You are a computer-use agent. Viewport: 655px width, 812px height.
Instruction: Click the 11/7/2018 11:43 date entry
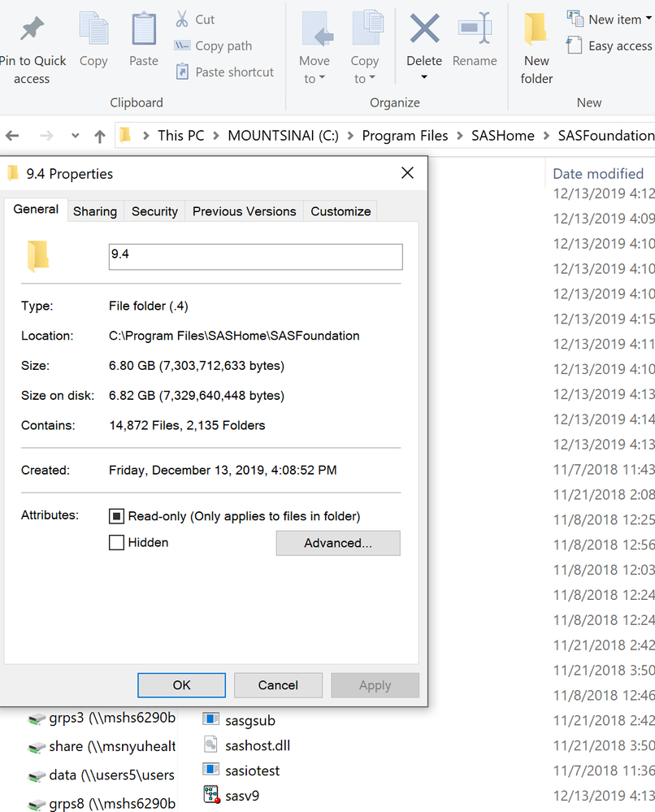pyautogui.click(x=604, y=470)
